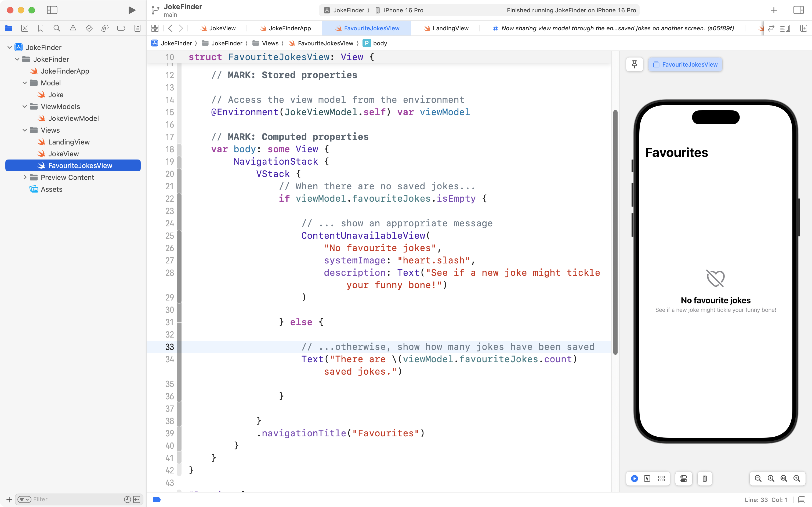Collapse the ViewModels folder

click(x=24, y=107)
